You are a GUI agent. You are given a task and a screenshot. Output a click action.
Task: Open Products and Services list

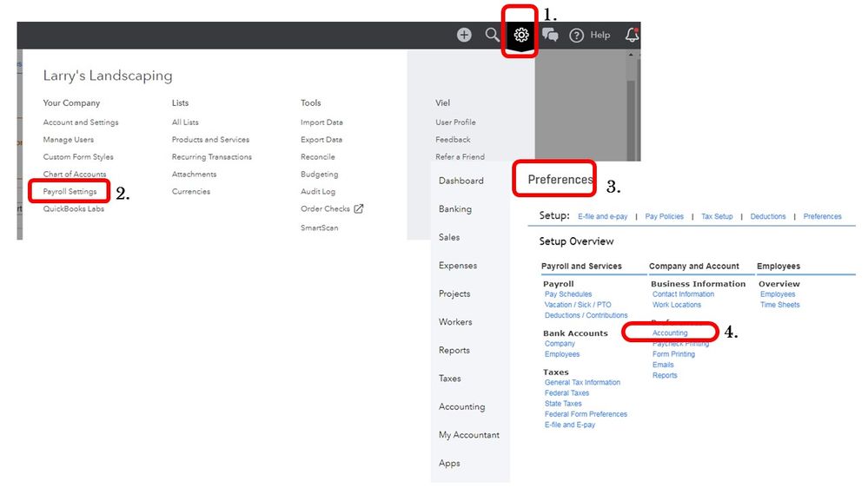(x=210, y=140)
